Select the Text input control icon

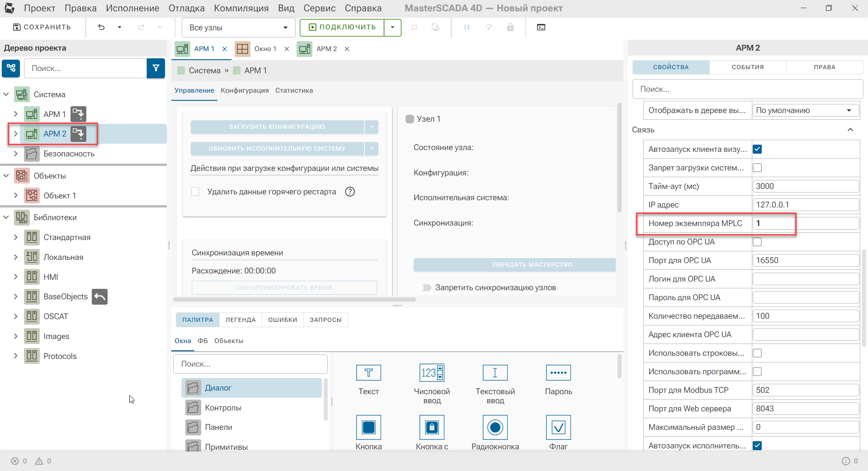click(495, 373)
